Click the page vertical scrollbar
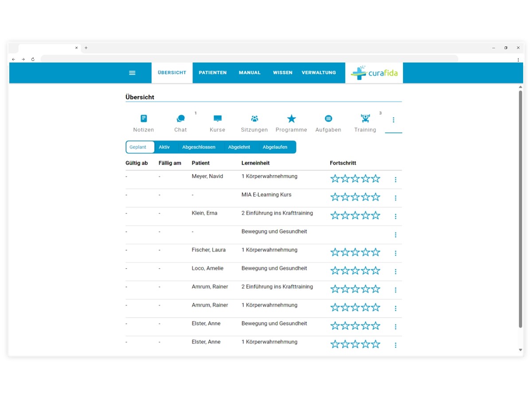532x399 pixels. click(x=520, y=209)
